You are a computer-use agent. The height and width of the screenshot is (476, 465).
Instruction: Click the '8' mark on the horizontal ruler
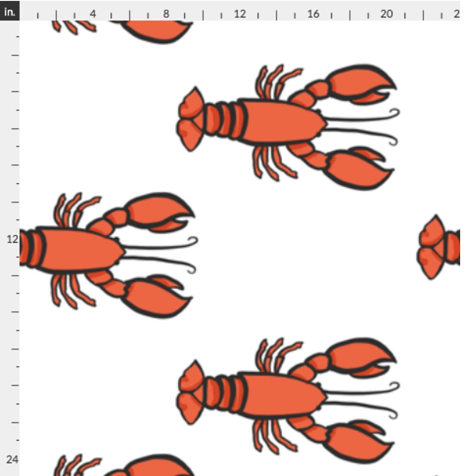tap(166, 14)
